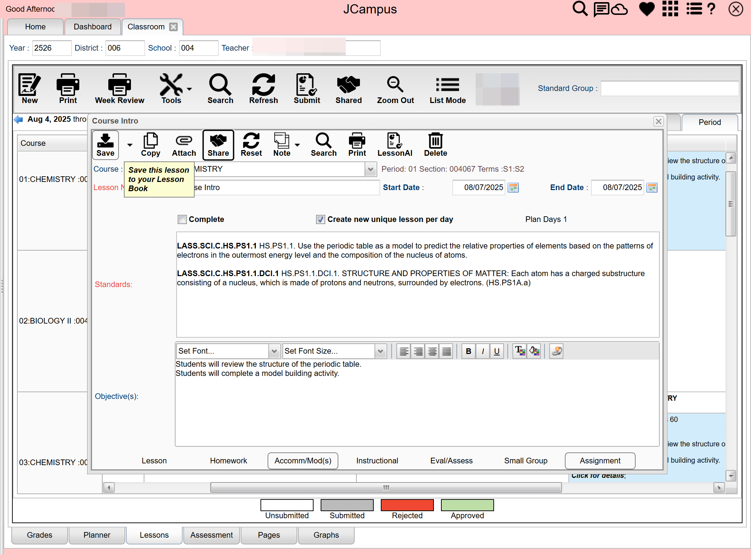The image size is (751, 560).
Task: Switch to List Mode
Action: click(448, 89)
